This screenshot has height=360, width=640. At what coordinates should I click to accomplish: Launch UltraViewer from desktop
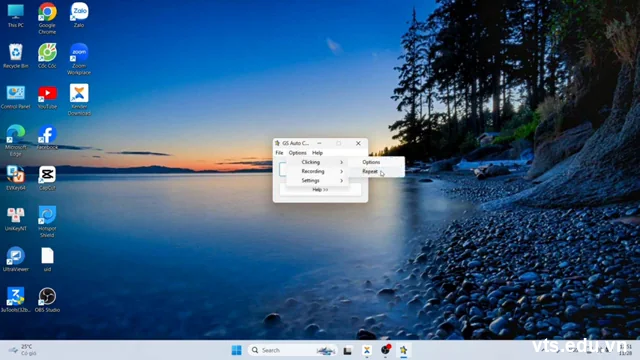[x=16, y=260]
